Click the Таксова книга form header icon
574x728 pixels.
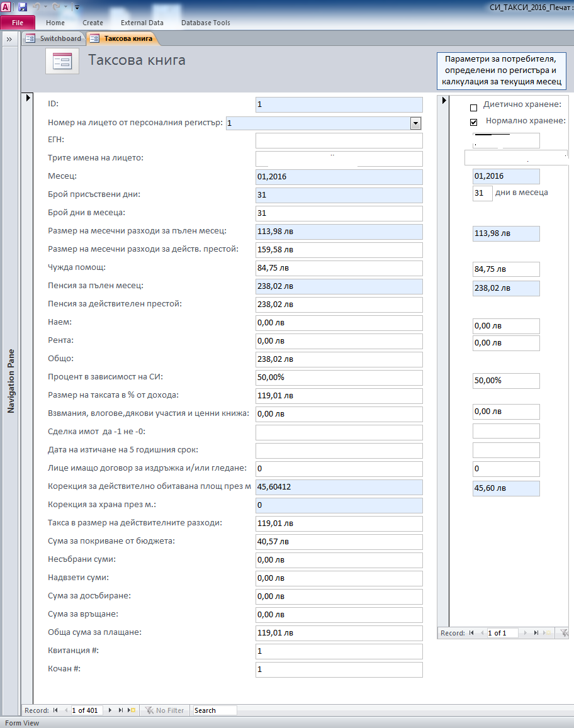[62, 61]
